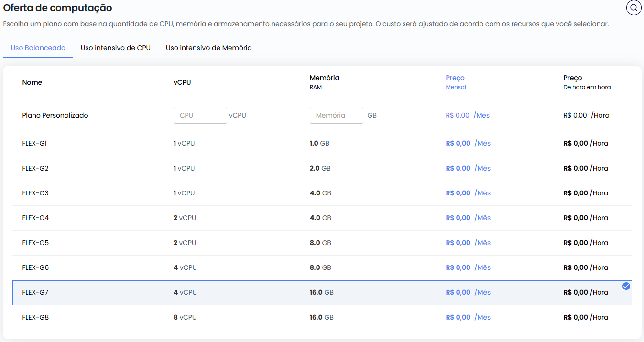
Task: Open the Uso intensivo de CPU tab
Action: (116, 48)
